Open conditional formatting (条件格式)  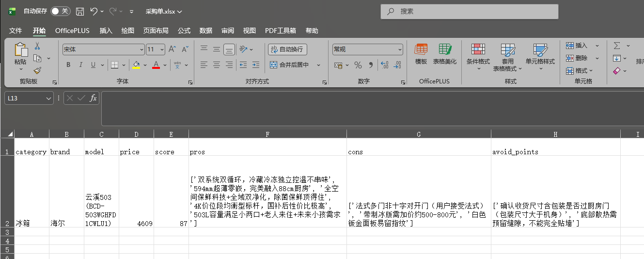coord(478,57)
